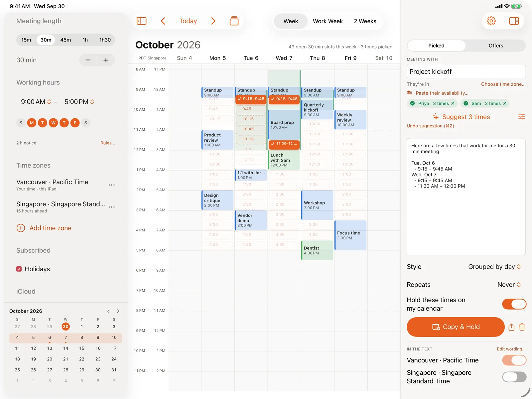Open suggestion filter sliders icon
Image resolution: width=532 pixels, height=399 pixels.
522,117
